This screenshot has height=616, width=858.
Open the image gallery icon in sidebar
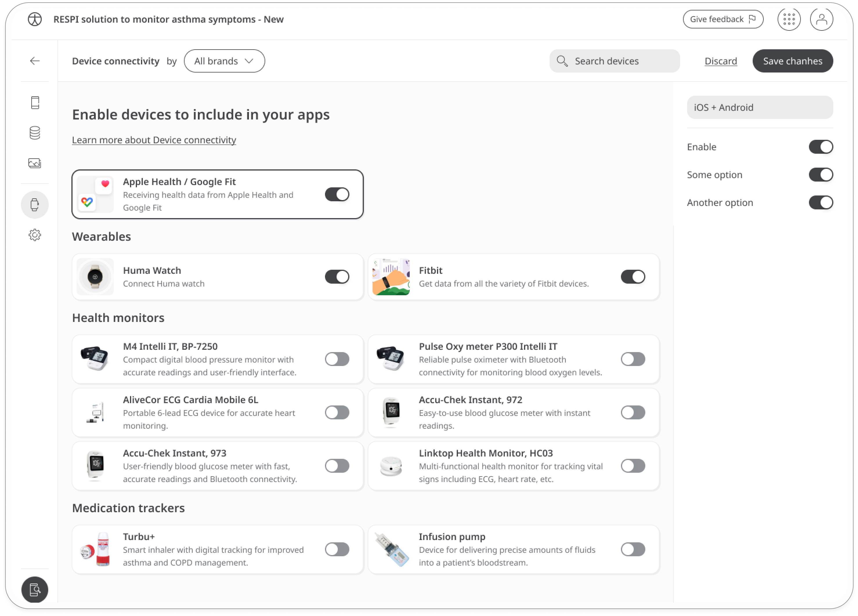pos(35,163)
